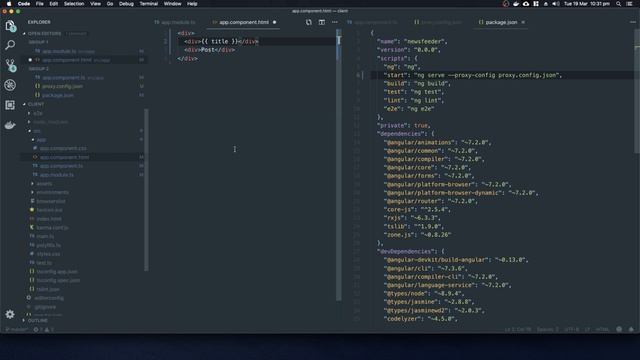Click the split editor icon
The height and width of the screenshot is (360, 640).
(322, 22)
